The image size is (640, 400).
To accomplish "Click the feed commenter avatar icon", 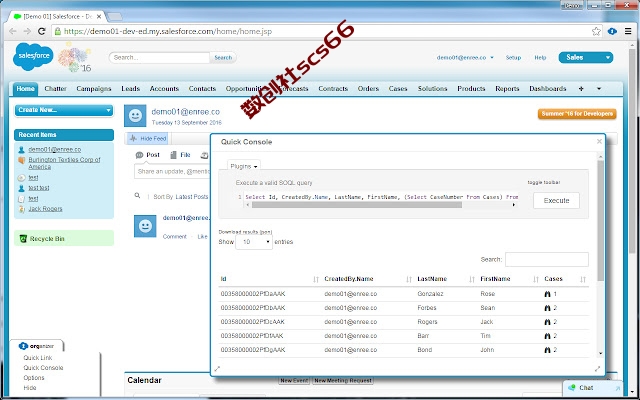I will click(145, 226).
